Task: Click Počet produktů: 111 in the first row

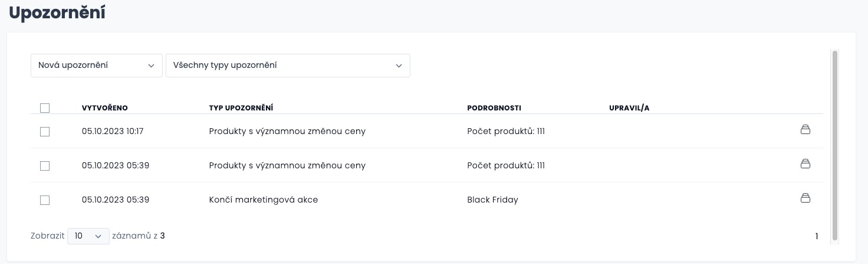Action: pos(506,131)
